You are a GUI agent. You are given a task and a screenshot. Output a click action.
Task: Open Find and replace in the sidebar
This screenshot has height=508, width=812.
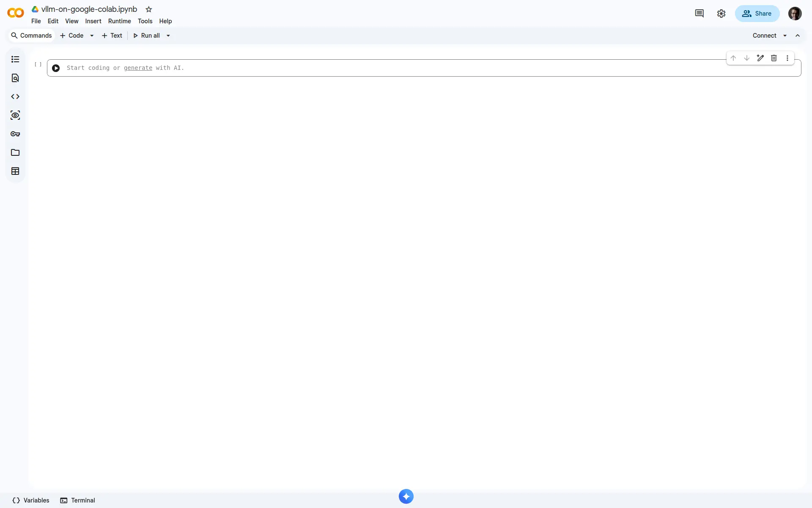pyautogui.click(x=15, y=78)
